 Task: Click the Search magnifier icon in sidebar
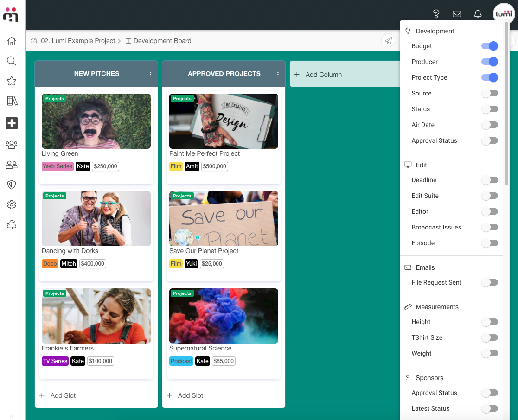pos(12,61)
